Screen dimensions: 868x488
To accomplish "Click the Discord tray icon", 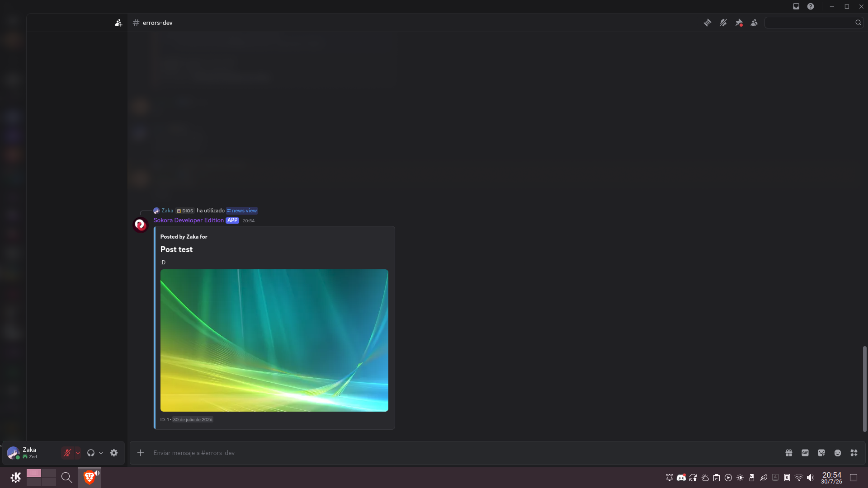I will click(x=681, y=478).
